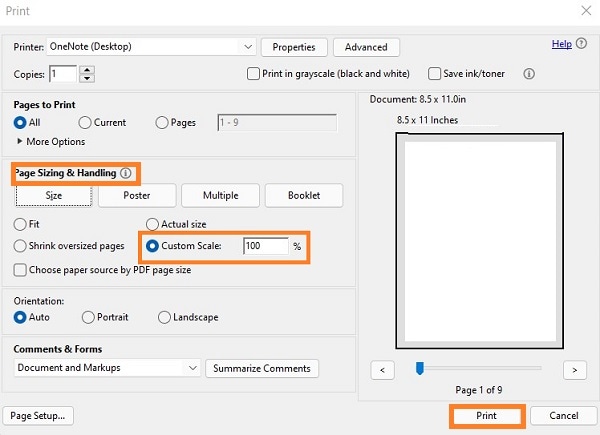The height and width of the screenshot is (435, 600).
Task: Click the Print button
Action: (x=487, y=415)
